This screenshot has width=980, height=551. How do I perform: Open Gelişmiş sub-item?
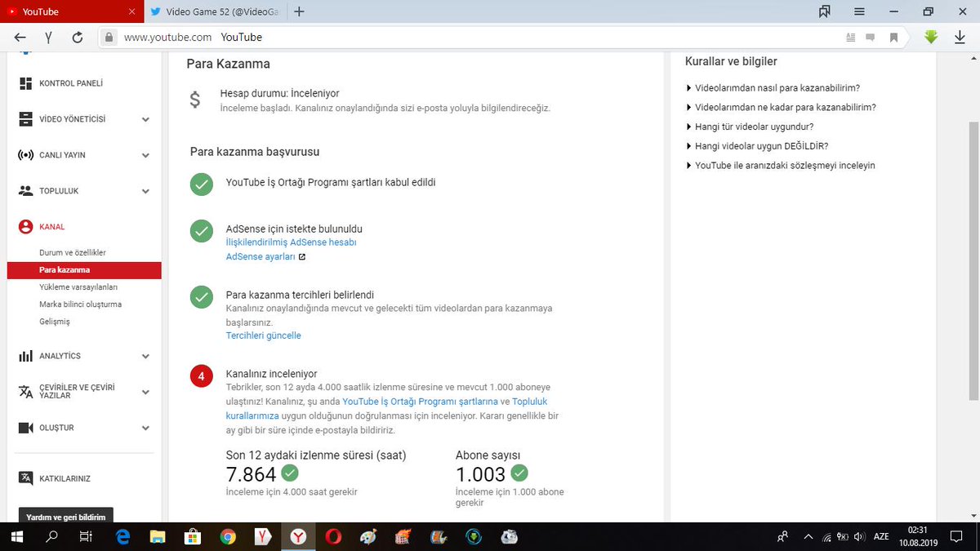(55, 322)
